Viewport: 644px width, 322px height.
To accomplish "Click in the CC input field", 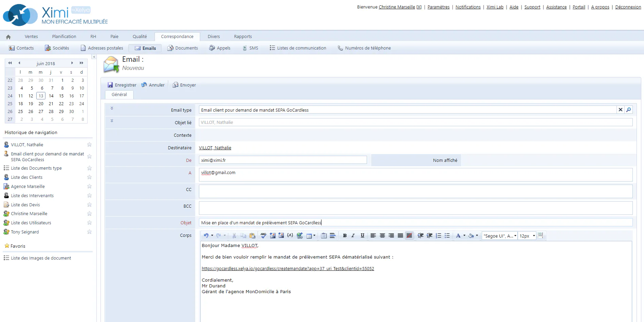I will pyautogui.click(x=415, y=191).
